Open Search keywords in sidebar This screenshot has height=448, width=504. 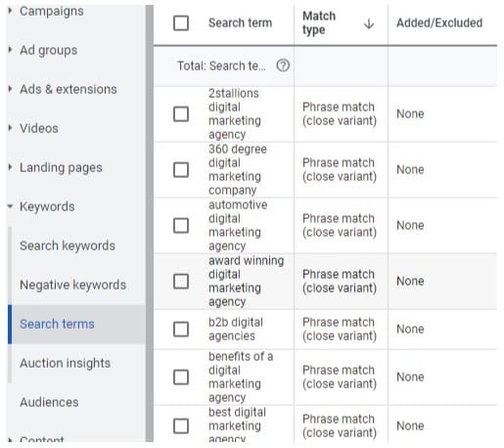point(68,246)
